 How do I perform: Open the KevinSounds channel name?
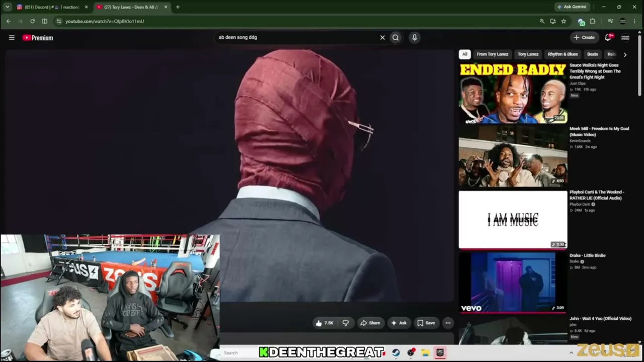pyautogui.click(x=580, y=141)
